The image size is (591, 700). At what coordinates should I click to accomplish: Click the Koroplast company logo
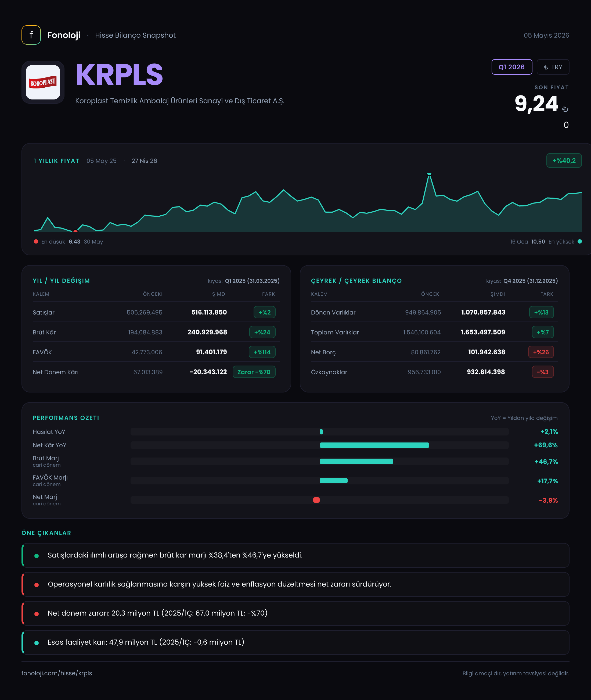(x=43, y=82)
